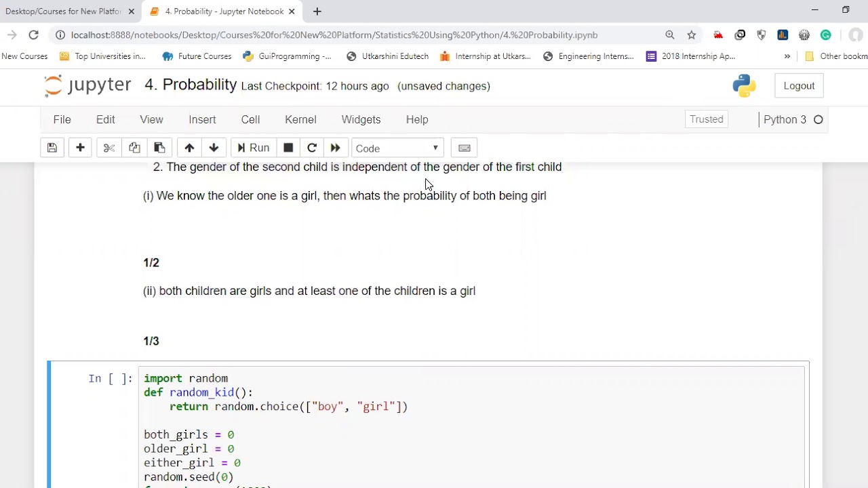The image size is (868, 488).
Task: Open the Kernel menu
Action: pyautogui.click(x=300, y=119)
